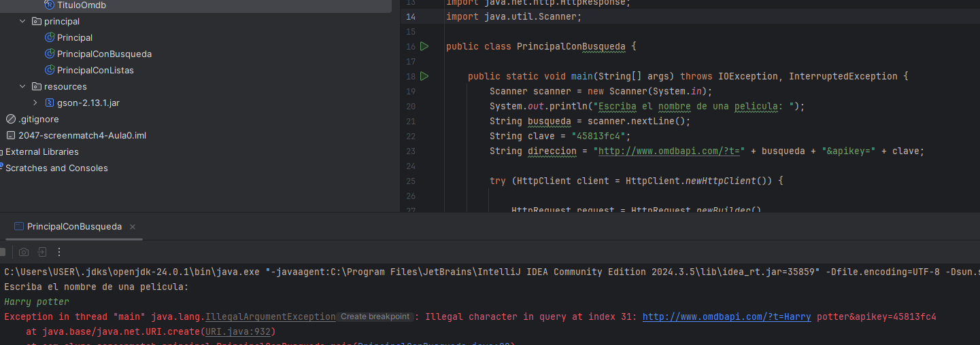Click class name PrincipalConBusqueda in editor declaration
Screen dimensions: 980x345
point(571,47)
